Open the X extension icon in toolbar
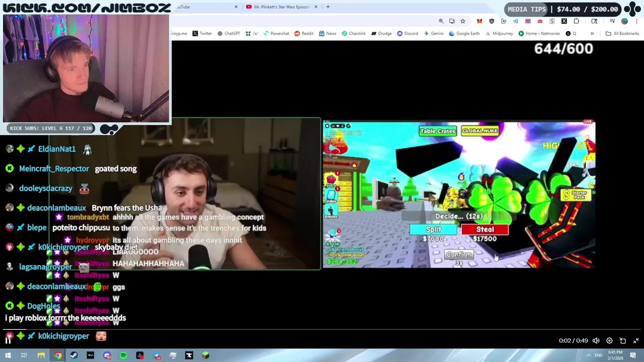This screenshot has width=644, height=362. [564, 21]
